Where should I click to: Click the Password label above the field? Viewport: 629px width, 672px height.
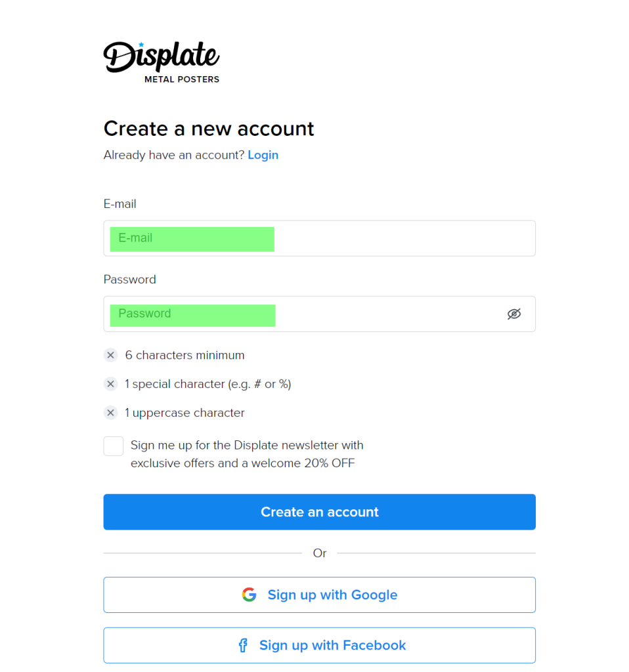[x=130, y=280]
